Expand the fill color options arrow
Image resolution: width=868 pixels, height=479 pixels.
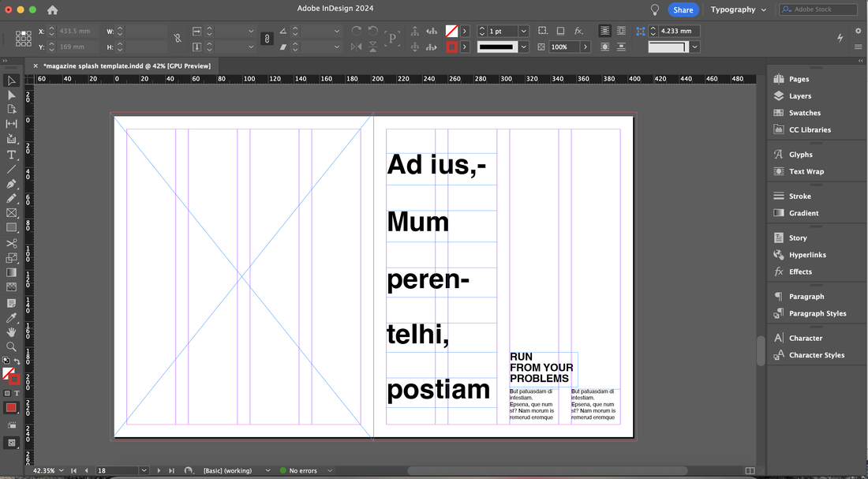[465, 32]
